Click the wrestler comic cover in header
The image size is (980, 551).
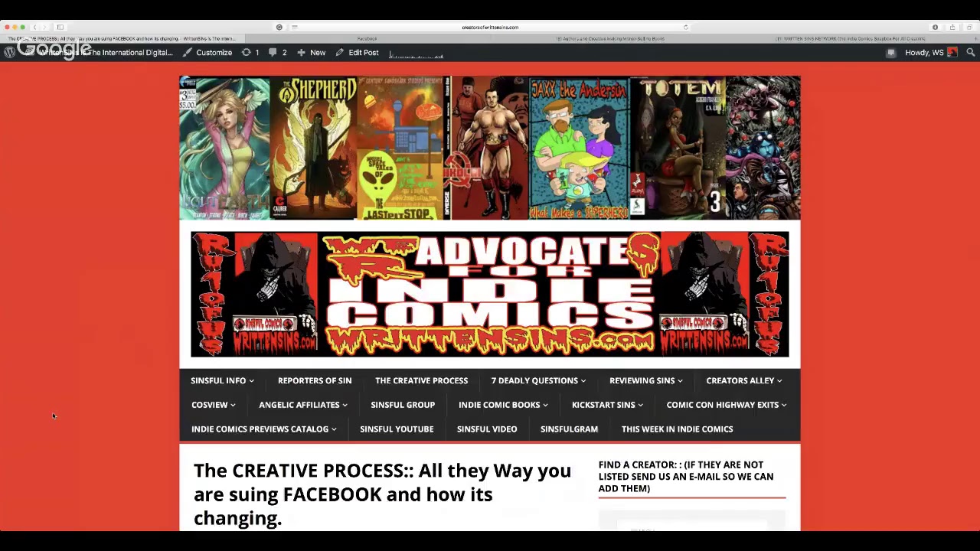(490, 148)
